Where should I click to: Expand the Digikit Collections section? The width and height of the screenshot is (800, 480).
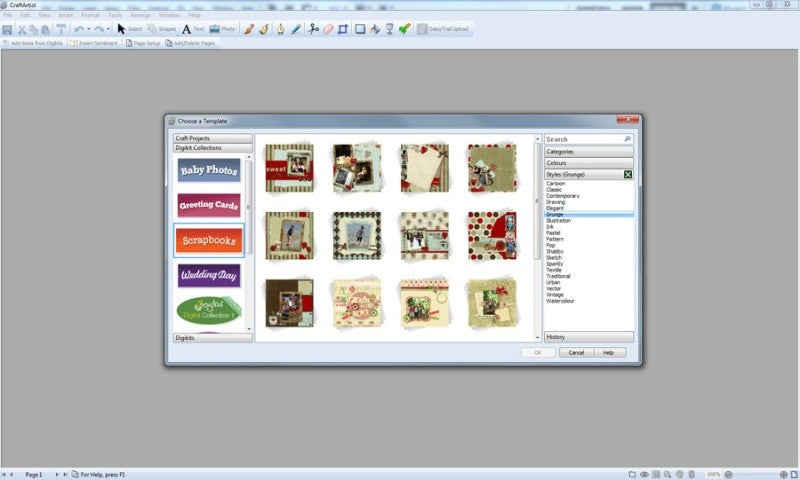tap(213, 148)
